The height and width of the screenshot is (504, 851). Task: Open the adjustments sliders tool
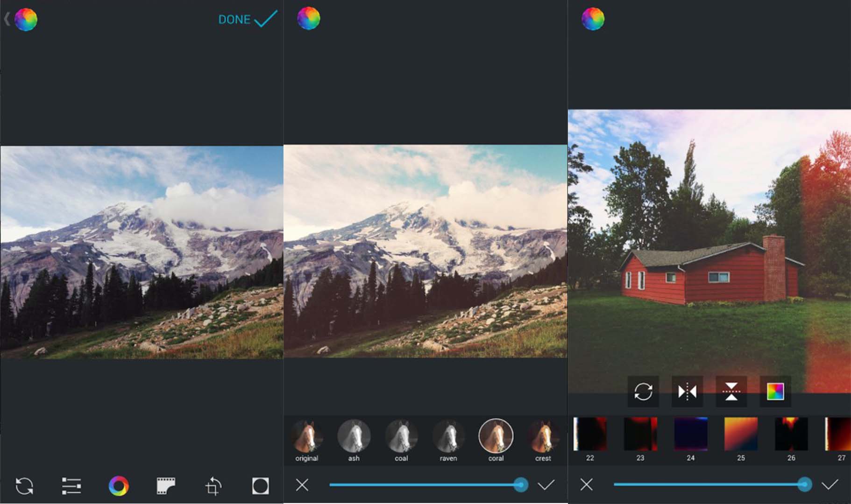(x=71, y=486)
